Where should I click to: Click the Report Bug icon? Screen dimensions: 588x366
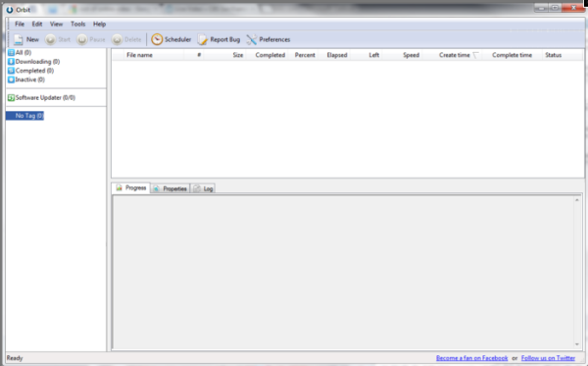(203, 39)
